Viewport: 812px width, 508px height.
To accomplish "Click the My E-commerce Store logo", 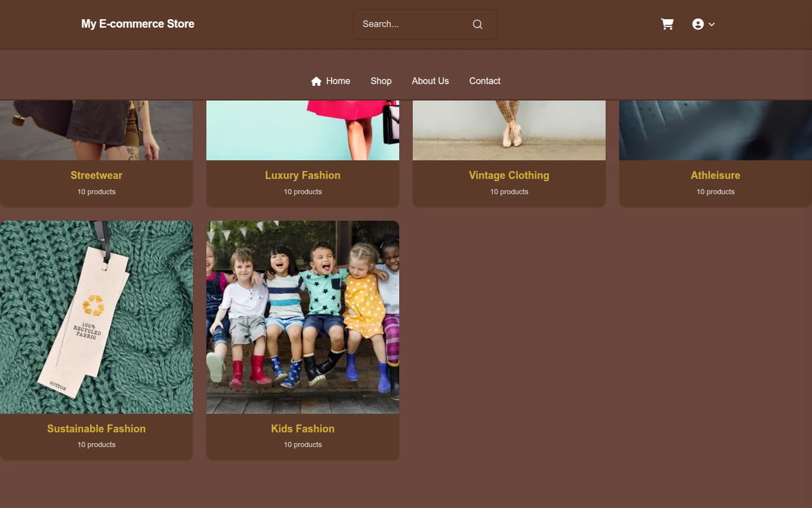I will (138, 24).
